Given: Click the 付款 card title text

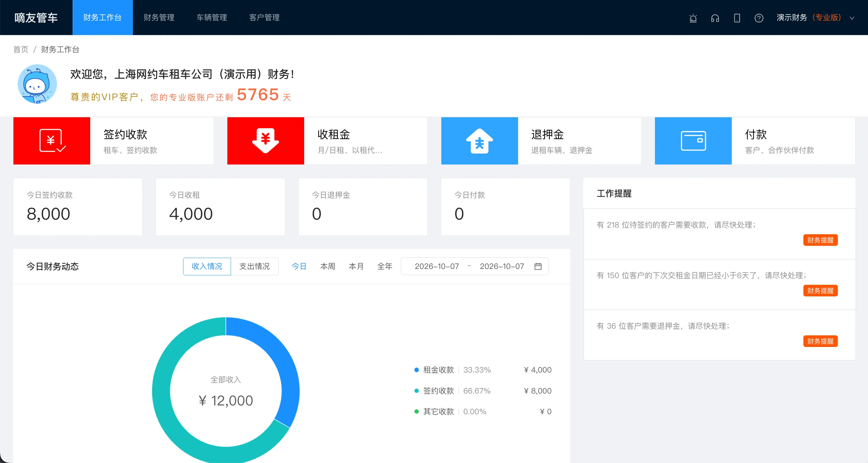Looking at the screenshot, I should (756, 134).
